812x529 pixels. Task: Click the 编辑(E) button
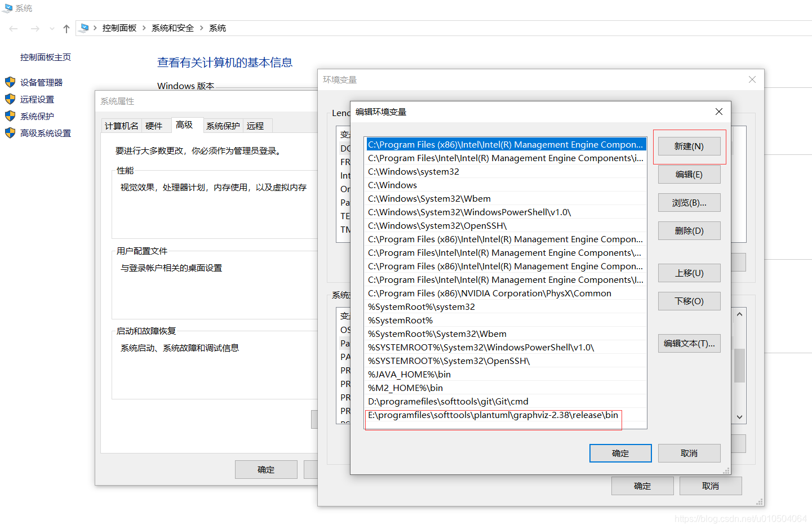coord(689,174)
